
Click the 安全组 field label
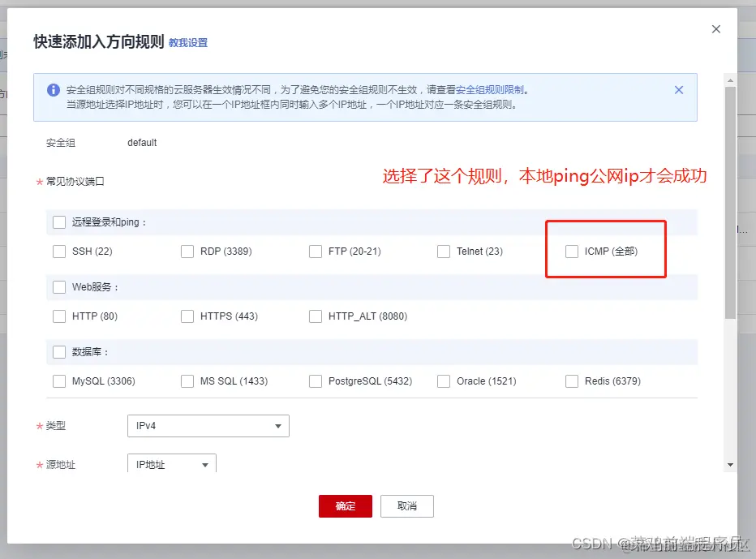point(60,143)
